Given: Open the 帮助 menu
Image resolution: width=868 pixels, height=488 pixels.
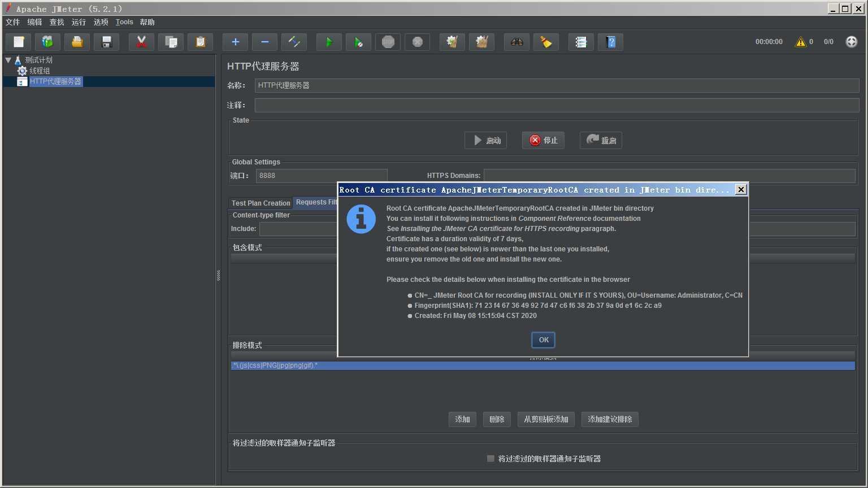Looking at the screenshot, I should point(147,22).
